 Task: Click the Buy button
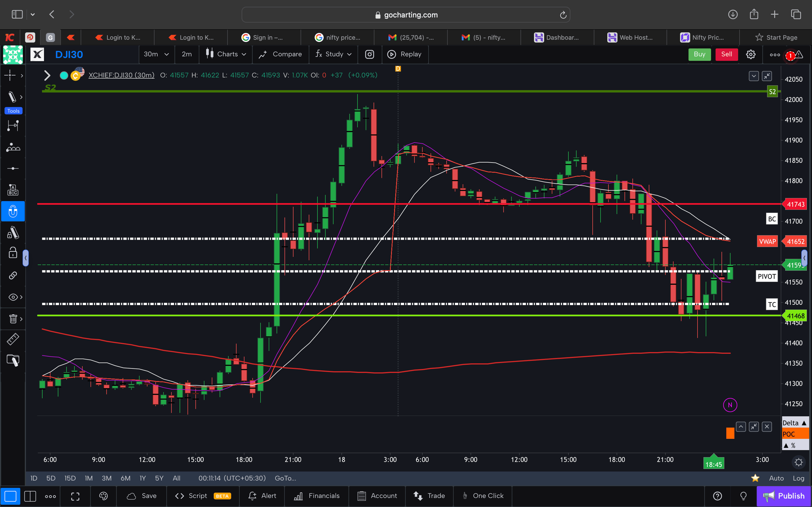699,54
